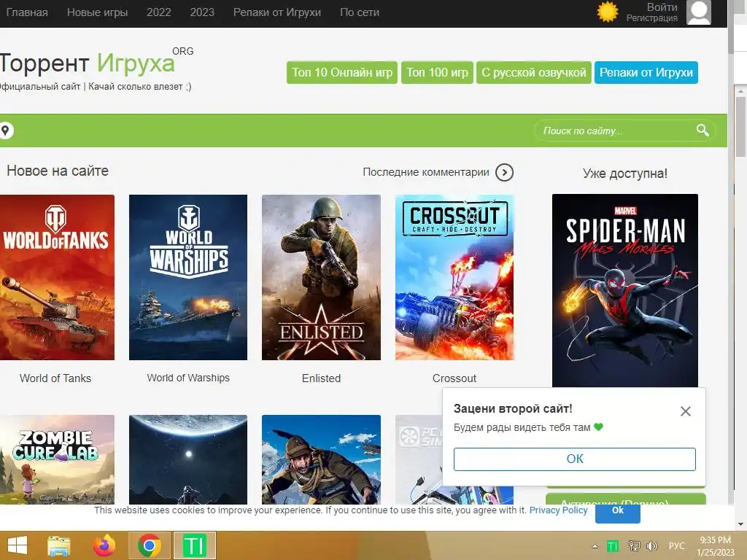
Task: Click the Crossout title text
Action: coord(454,378)
